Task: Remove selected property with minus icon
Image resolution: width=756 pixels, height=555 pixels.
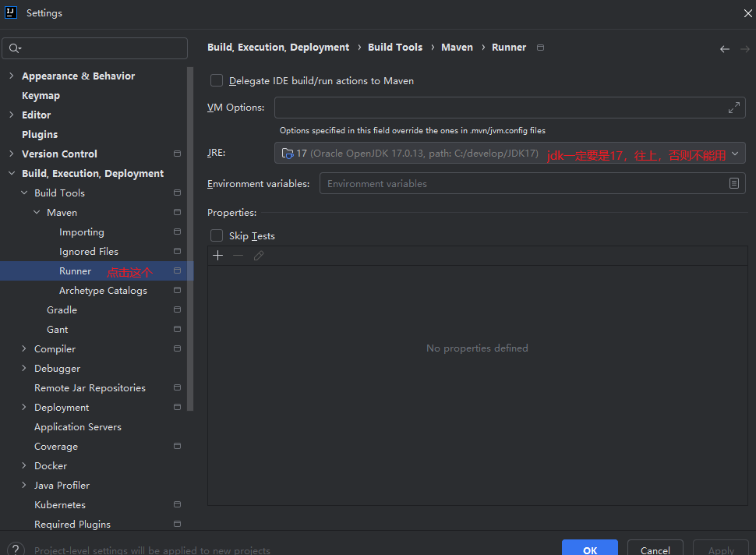Action: [x=238, y=256]
